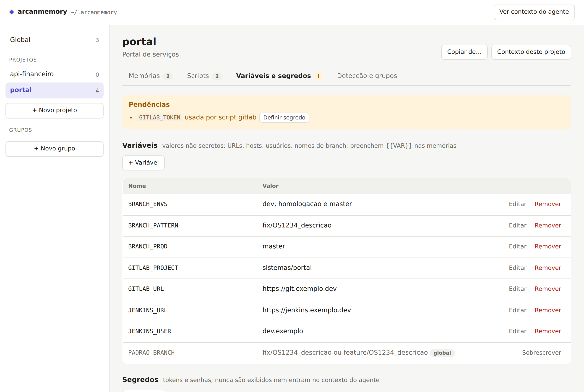The image size is (584, 392).
Task: Remove the GITLAB_URL variable
Action: click(548, 289)
